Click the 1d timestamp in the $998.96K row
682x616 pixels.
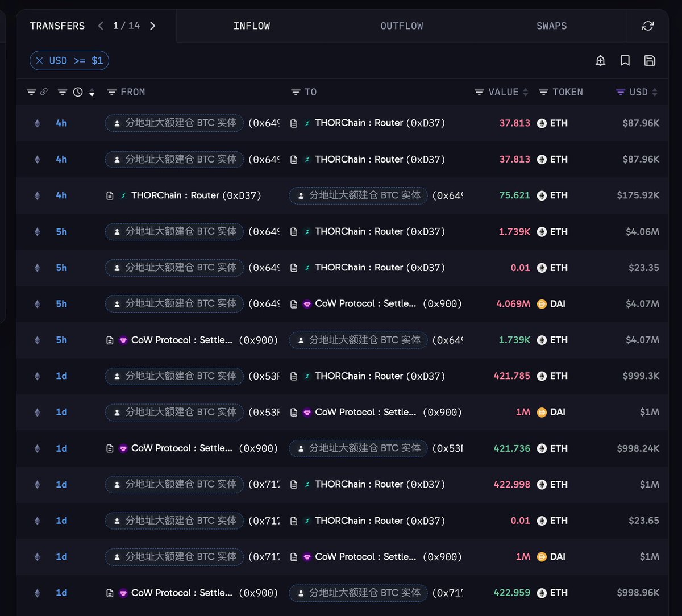click(61, 593)
